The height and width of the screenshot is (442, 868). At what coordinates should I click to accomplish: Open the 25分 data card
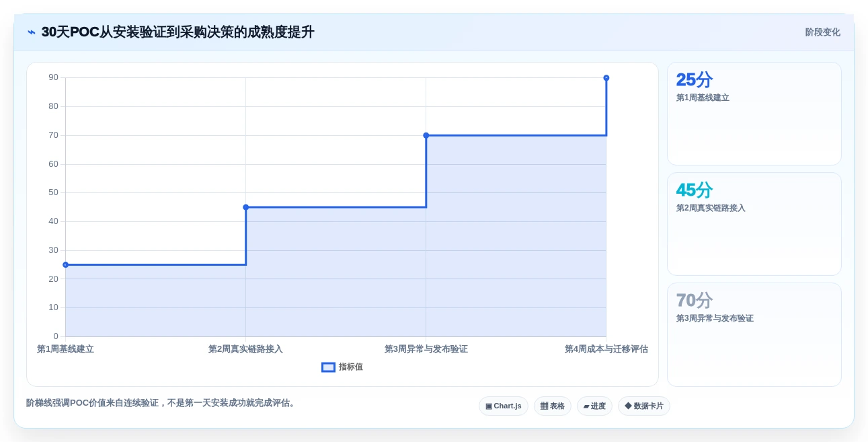click(754, 114)
